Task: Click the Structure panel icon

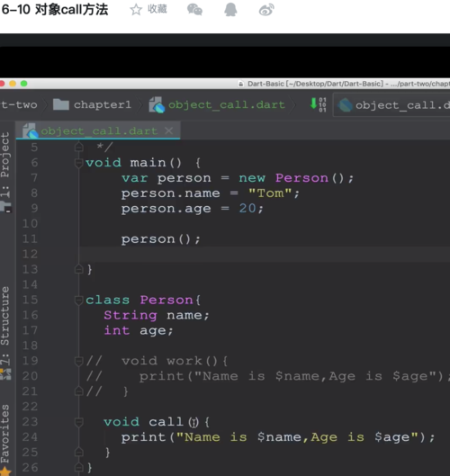Action: 5,374
